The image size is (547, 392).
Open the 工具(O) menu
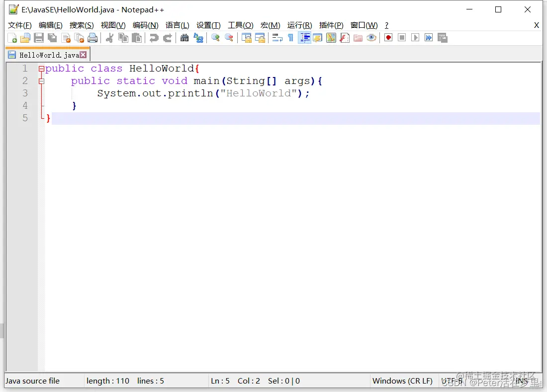(x=241, y=25)
